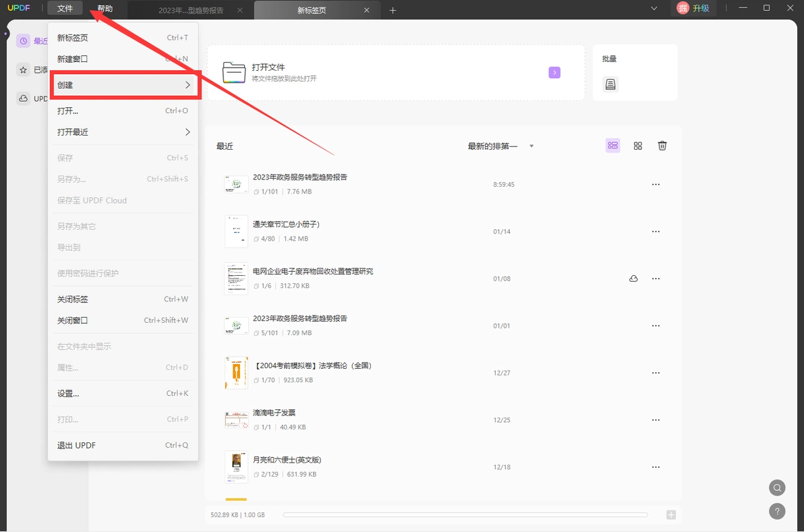
Task: Open more options for 滴滴电子发票
Action: (656, 420)
